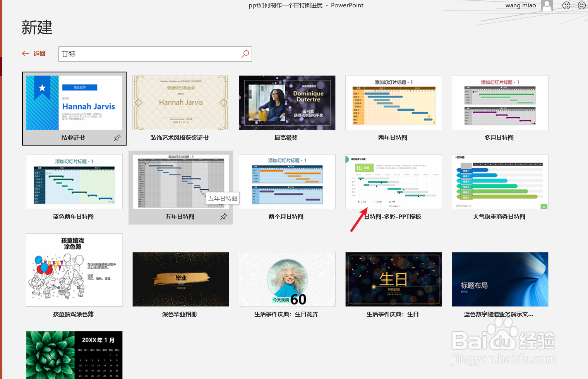This screenshot has width=588, height=379.
Task: Open the 大气稳重商务甘特图 template thumbnail
Action: (x=500, y=182)
